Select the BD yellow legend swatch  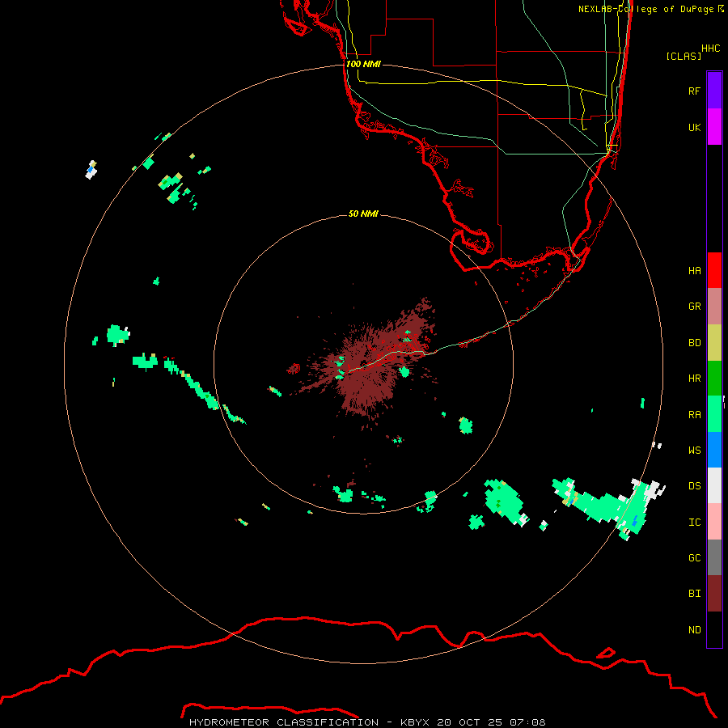point(714,342)
